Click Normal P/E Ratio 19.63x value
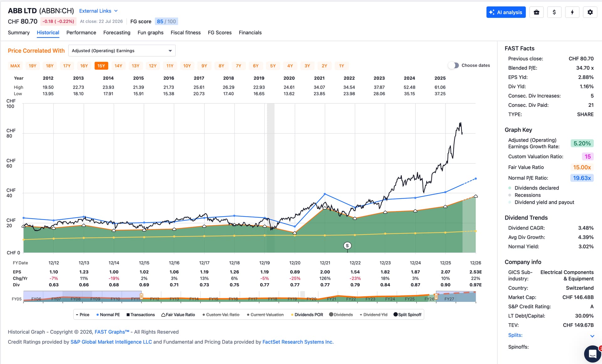This screenshot has width=602, height=364. 582,178
